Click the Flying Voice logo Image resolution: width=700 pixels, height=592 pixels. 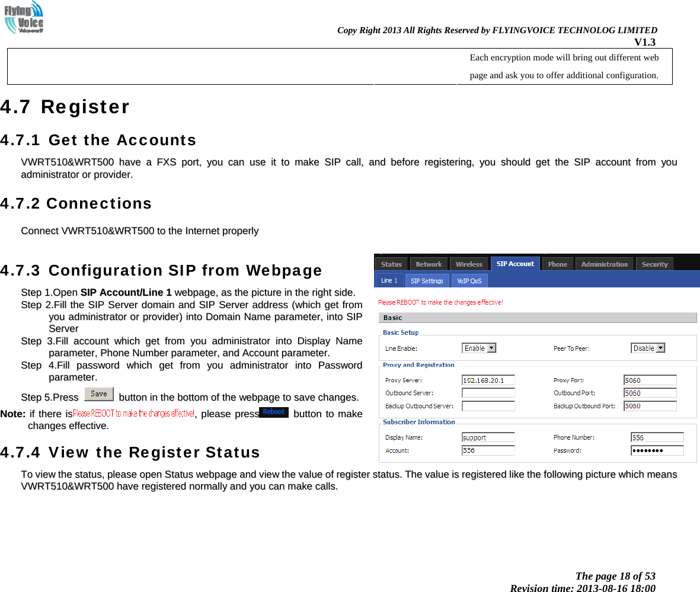click(x=24, y=17)
